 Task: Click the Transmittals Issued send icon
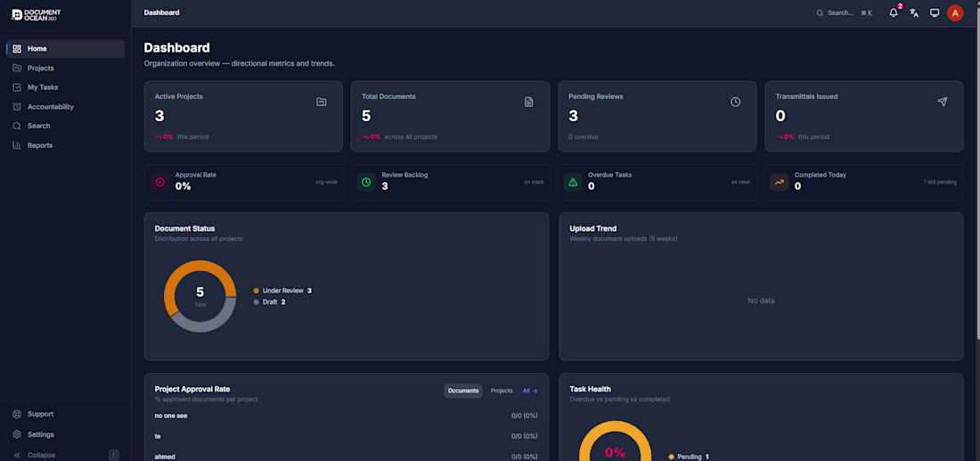[x=943, y=102]
